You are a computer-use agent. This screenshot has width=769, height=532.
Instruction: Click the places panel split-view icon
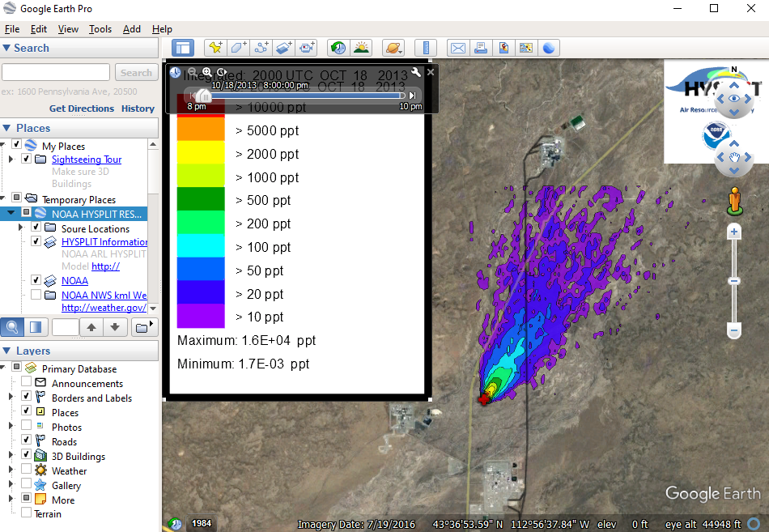coord(36,327)
